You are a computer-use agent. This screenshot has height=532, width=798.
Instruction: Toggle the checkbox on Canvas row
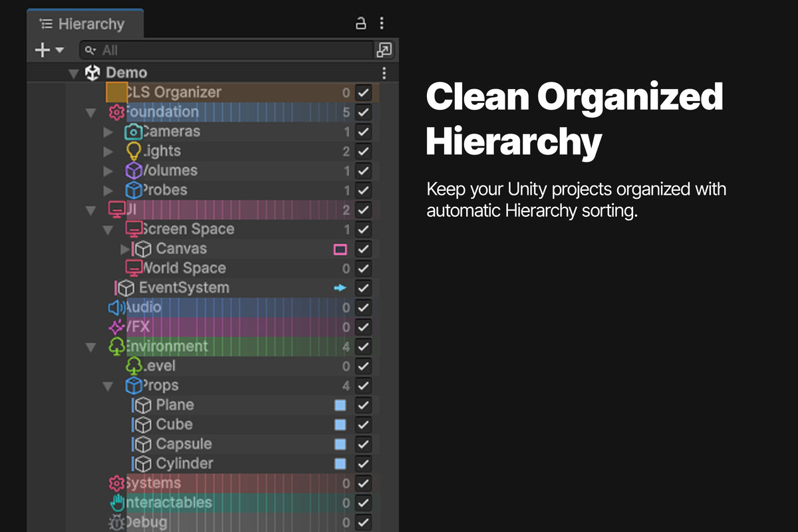pyautogui.click(x=362, y=249)
